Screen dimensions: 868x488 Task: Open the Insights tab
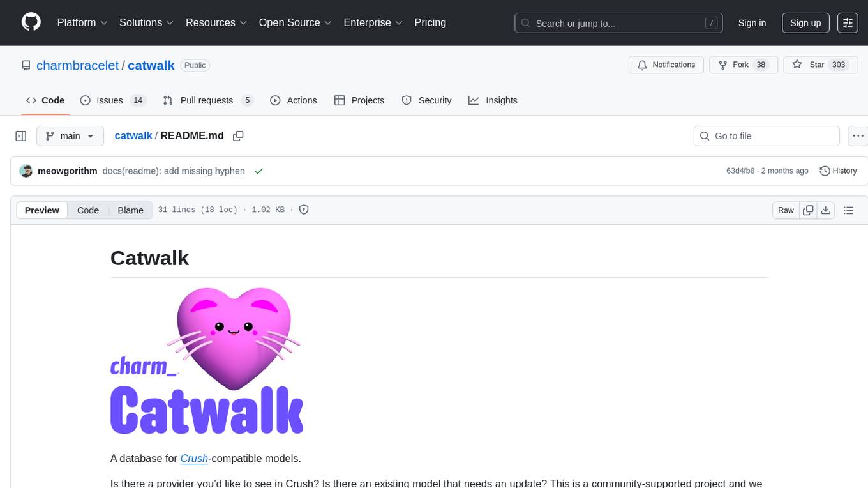(x=493, y=100)
